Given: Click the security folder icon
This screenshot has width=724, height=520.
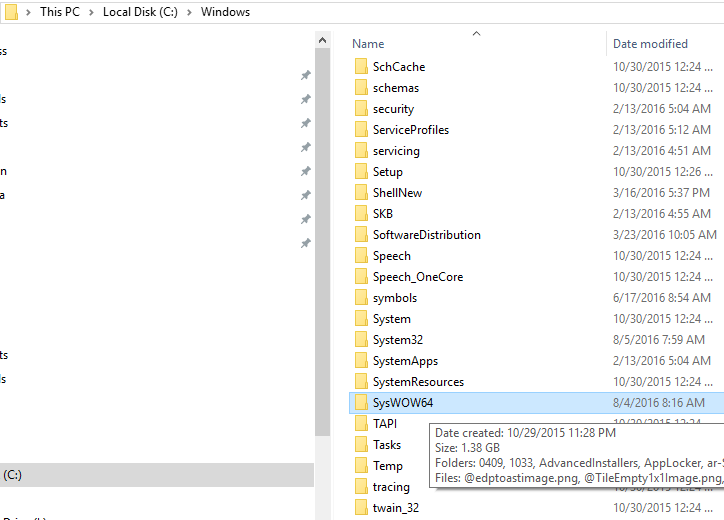Looking at the screenshot, I should (x=362, y=109).
